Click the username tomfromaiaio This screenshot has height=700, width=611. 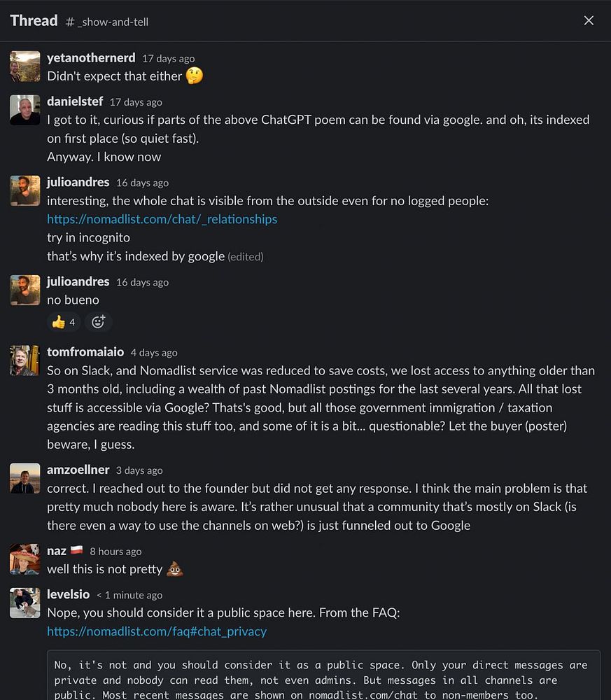tap(85, 352)
